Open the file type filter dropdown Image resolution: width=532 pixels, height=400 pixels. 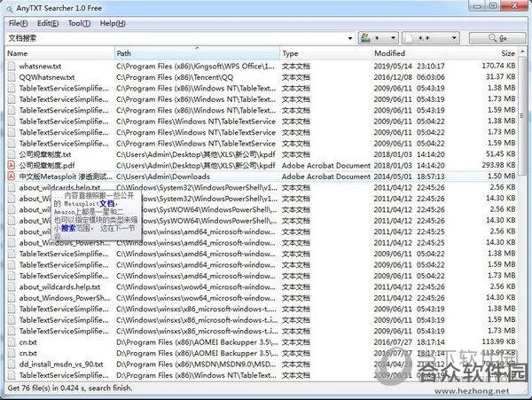[x=431, y=38]
